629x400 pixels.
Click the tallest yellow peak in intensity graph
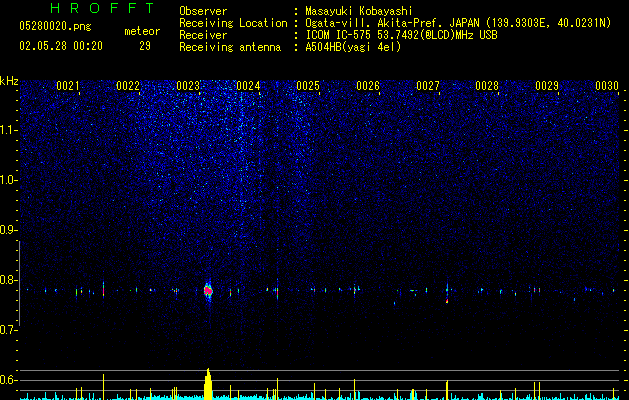pyautogui.click(x=208, y=384)
